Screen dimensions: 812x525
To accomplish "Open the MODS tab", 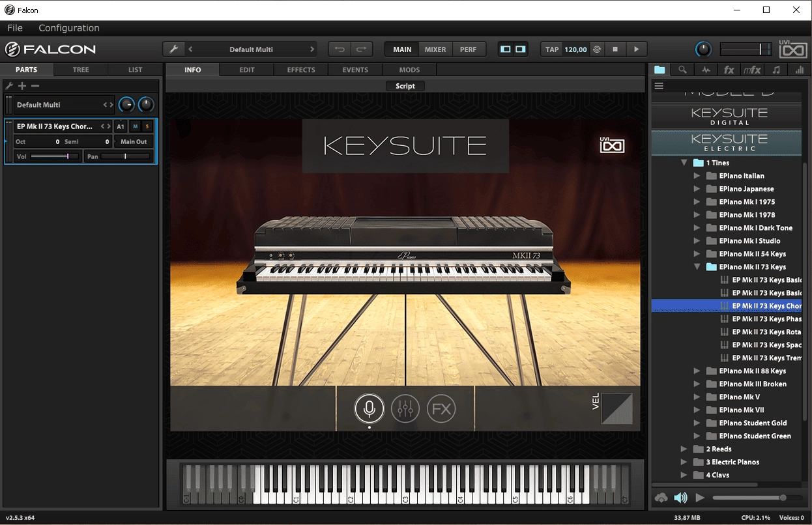I will 409,70.
